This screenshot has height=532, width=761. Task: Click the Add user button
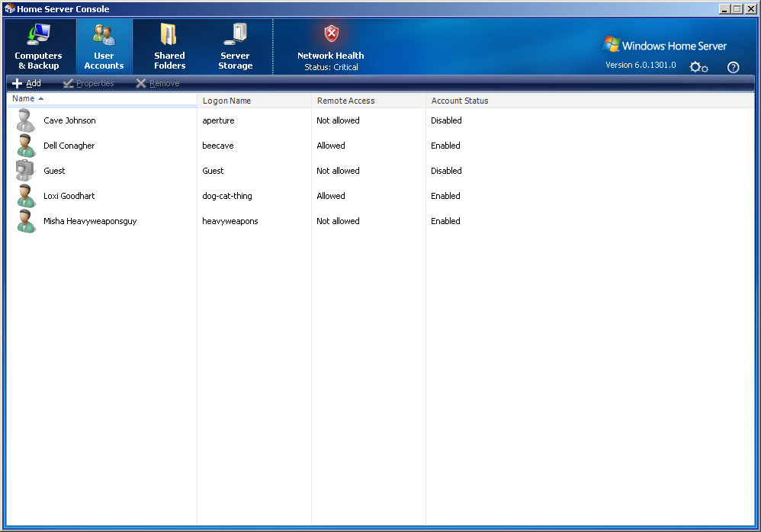(27, 83)
